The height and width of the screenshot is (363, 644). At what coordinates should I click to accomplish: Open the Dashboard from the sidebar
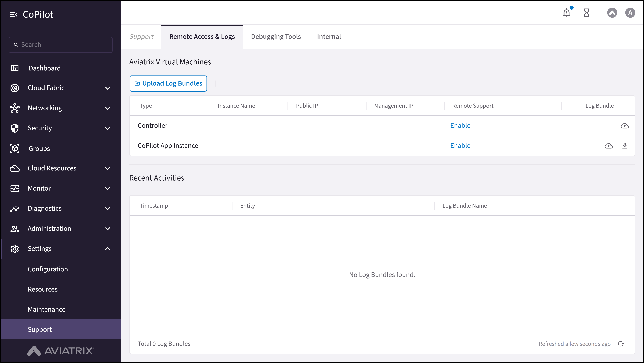pyautogui.click(x=44, y=68)
